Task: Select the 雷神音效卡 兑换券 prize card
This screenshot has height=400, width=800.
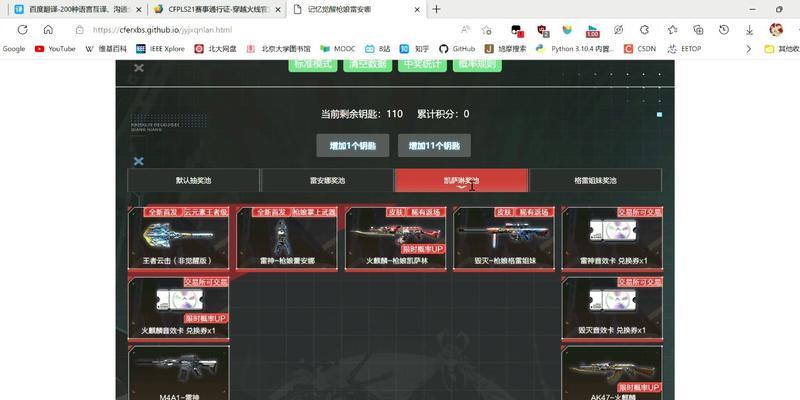Action: click(x=612, y=238)
